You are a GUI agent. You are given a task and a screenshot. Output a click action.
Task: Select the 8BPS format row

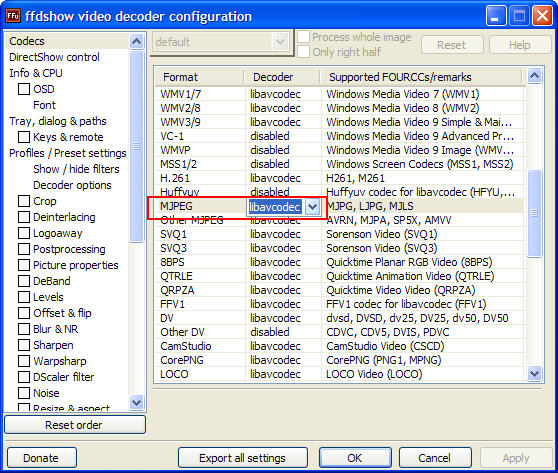[339, 262]
